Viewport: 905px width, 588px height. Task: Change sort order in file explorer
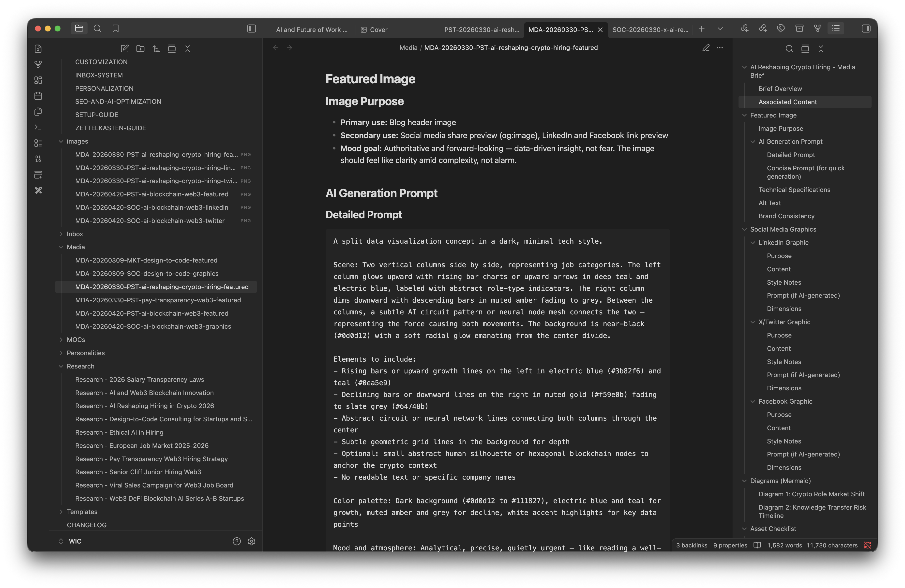coord(156,49)
